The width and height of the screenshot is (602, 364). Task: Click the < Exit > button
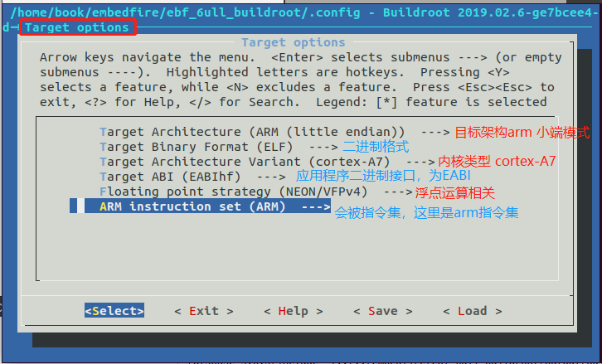point(204,311)
